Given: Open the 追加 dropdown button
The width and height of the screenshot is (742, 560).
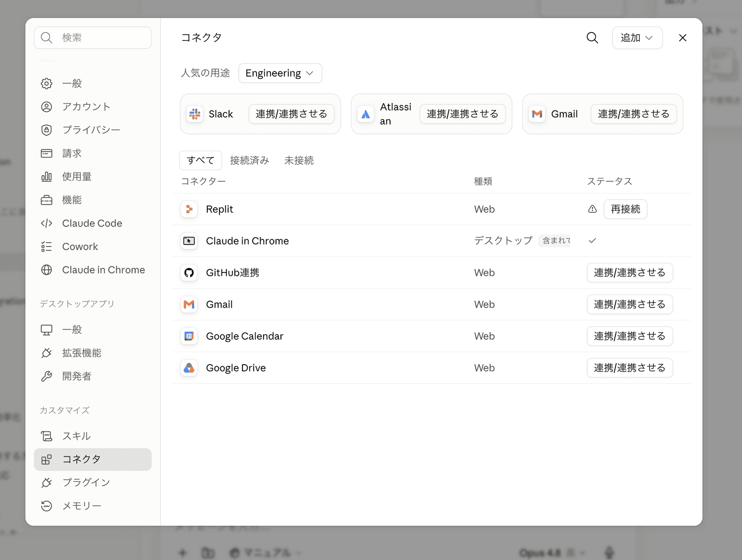Looking at the screenshot, I should (637, 38).
